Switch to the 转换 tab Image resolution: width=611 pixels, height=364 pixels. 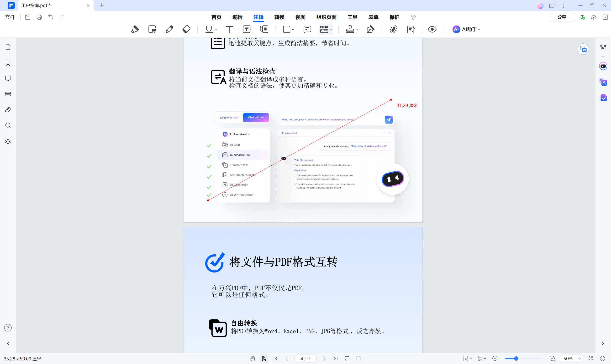279,17
